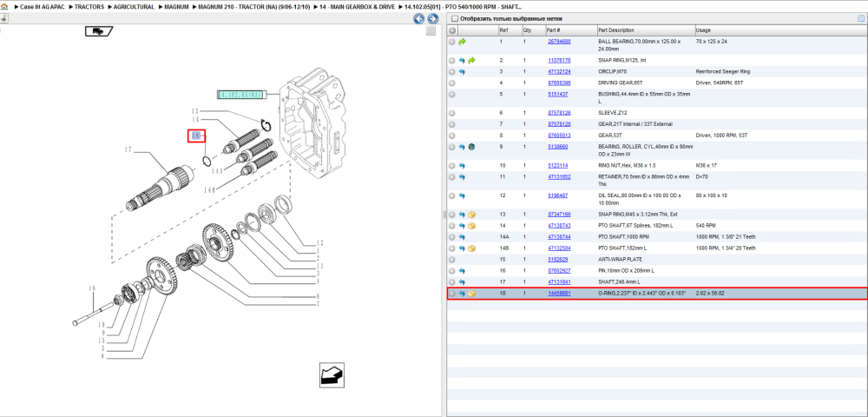Click the blue arrow for Ref 3 circlip
This screenshot has height=417, width=868.
tap(462, 72)
